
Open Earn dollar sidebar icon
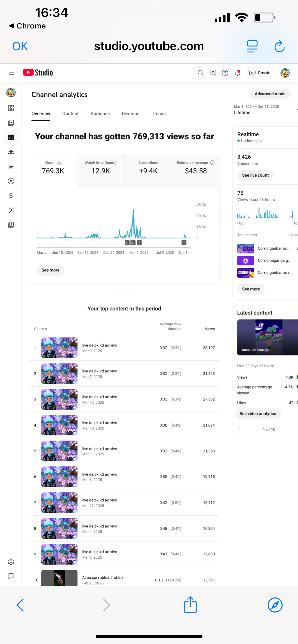[11, 196]
